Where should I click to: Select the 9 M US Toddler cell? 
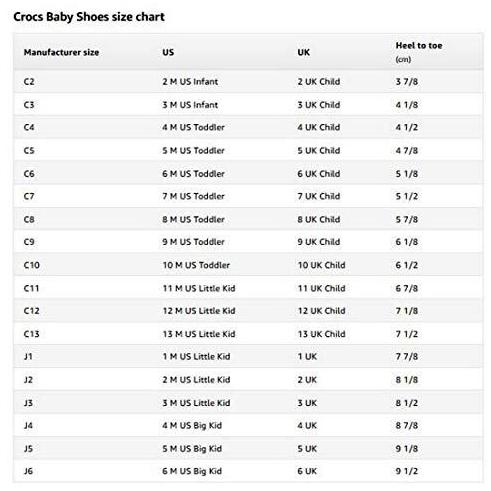[x=193, y=242]
